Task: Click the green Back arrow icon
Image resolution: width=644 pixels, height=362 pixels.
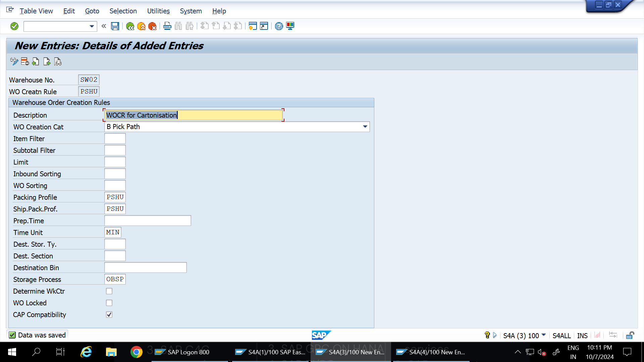Action: point(130,26)
